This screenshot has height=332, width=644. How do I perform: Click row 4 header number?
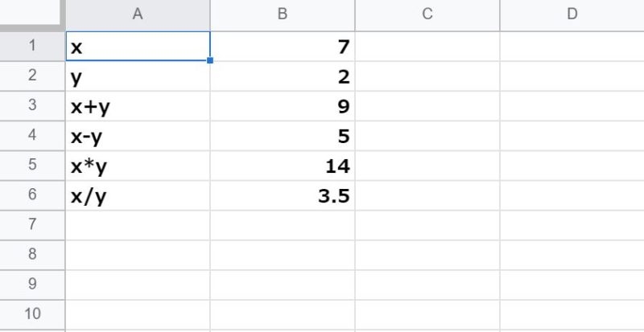coord(32,136)
